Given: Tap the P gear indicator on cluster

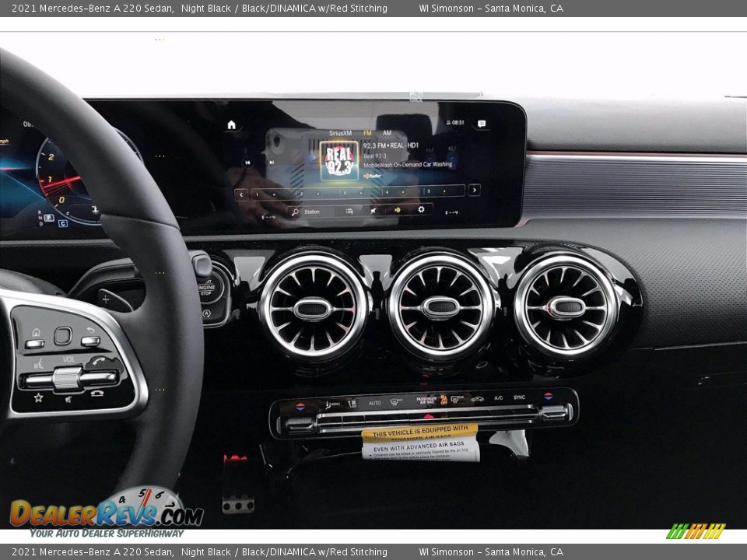Looking at the screenshot, I should click(x=48, y=218).
